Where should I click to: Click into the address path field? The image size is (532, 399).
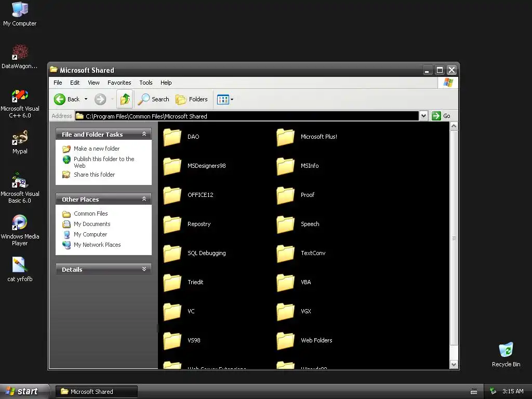point(247,116)
